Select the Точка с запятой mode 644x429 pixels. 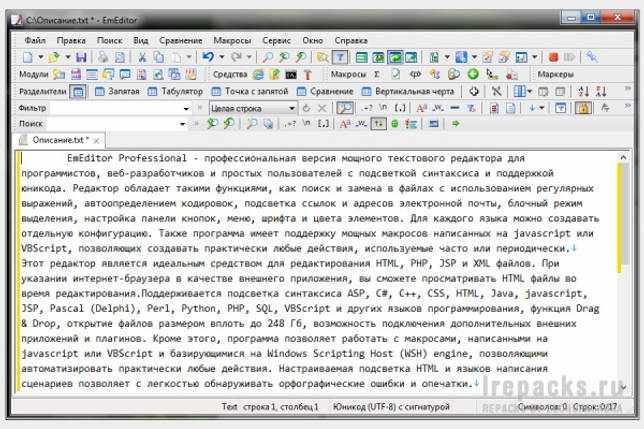click(x=250, y=92)
